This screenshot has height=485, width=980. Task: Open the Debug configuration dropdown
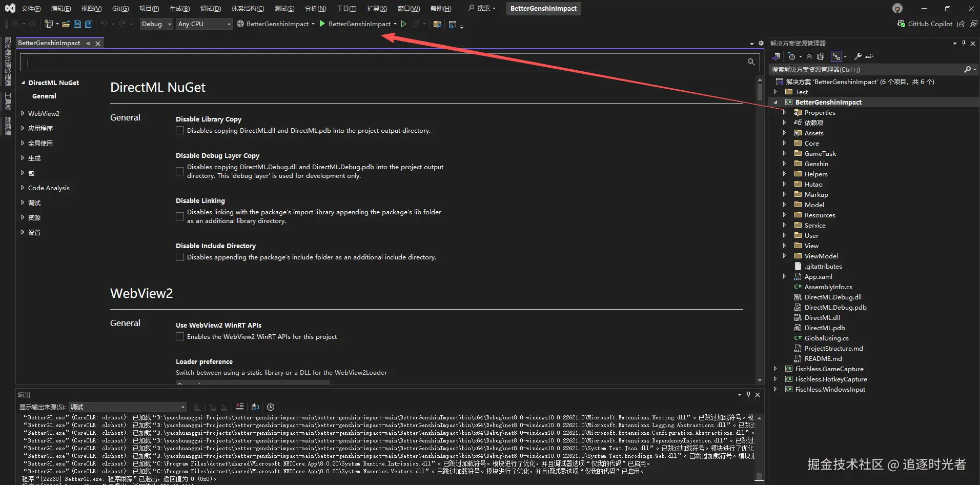tap(156, 24)
